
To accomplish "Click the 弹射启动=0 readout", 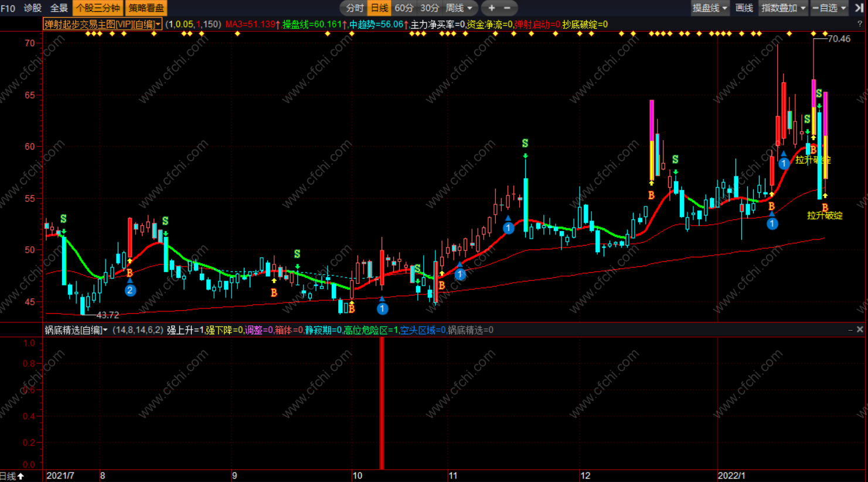I will pos(537,24).
